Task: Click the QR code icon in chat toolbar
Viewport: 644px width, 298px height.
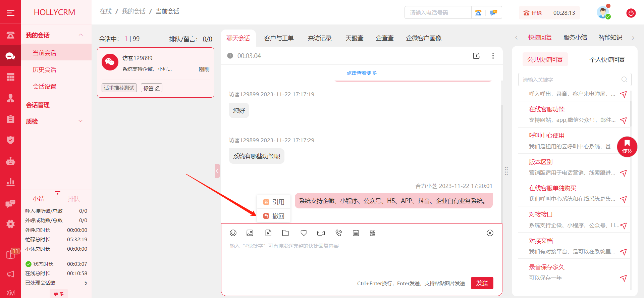Action: (373, 233)
